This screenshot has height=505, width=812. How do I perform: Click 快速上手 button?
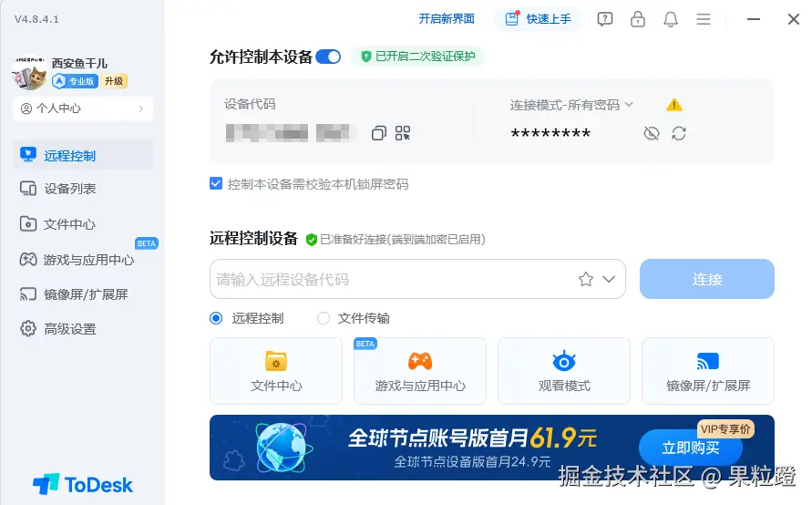pos(538,19)
